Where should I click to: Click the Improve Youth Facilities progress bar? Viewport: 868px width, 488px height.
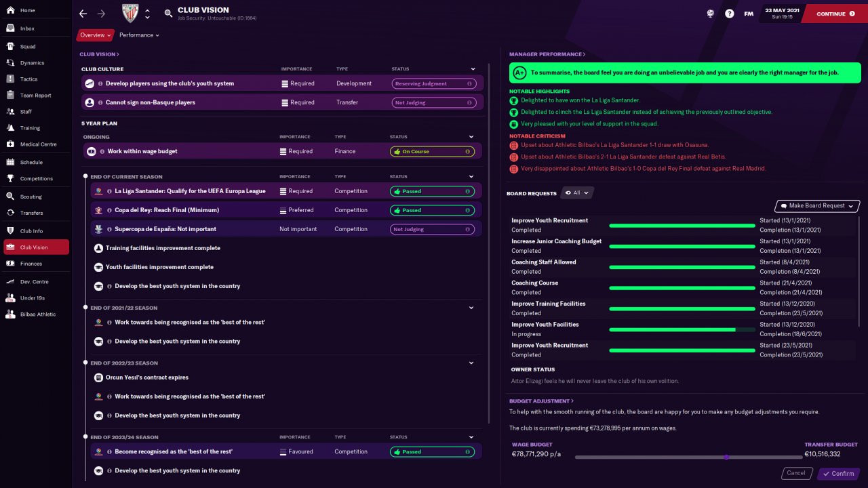point(682,329)
